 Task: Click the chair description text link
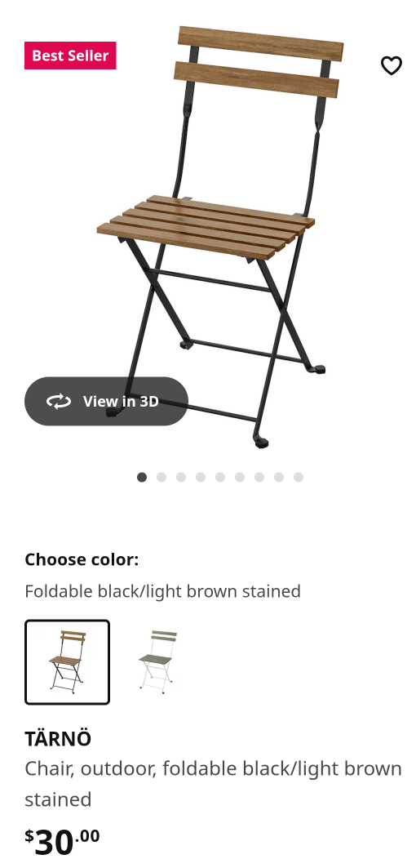point(213,784)
